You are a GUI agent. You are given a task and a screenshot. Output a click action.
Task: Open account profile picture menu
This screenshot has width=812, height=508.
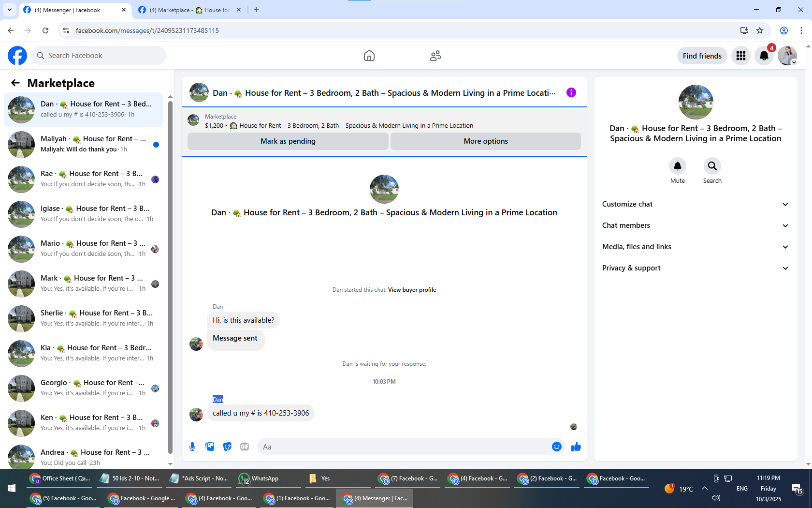pyautogui.click(x=787, y=56)
